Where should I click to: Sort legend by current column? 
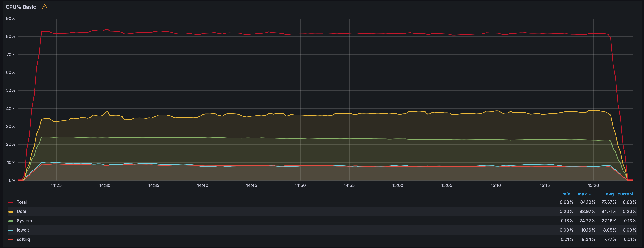625,194
